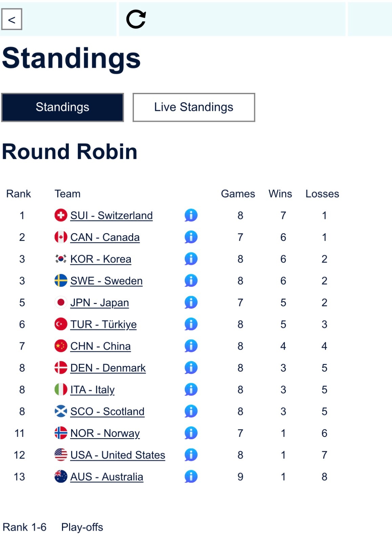Switch to the Live Standings tab

tap(194, 107)
